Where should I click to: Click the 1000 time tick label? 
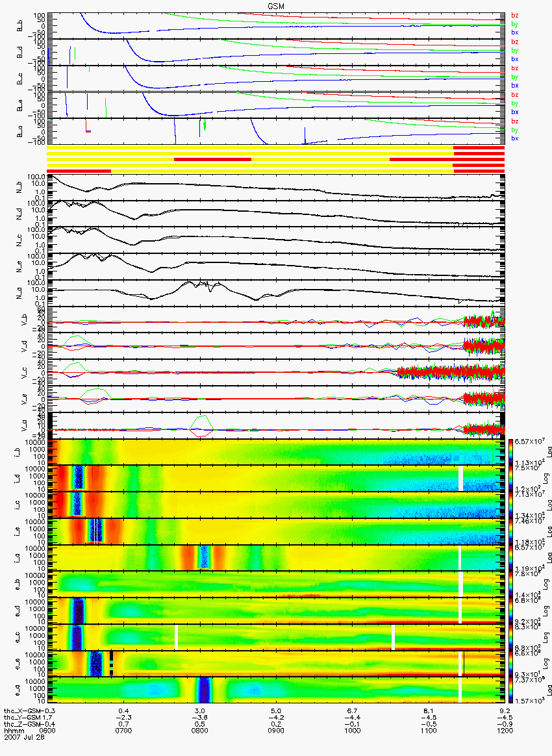(353, 731)
